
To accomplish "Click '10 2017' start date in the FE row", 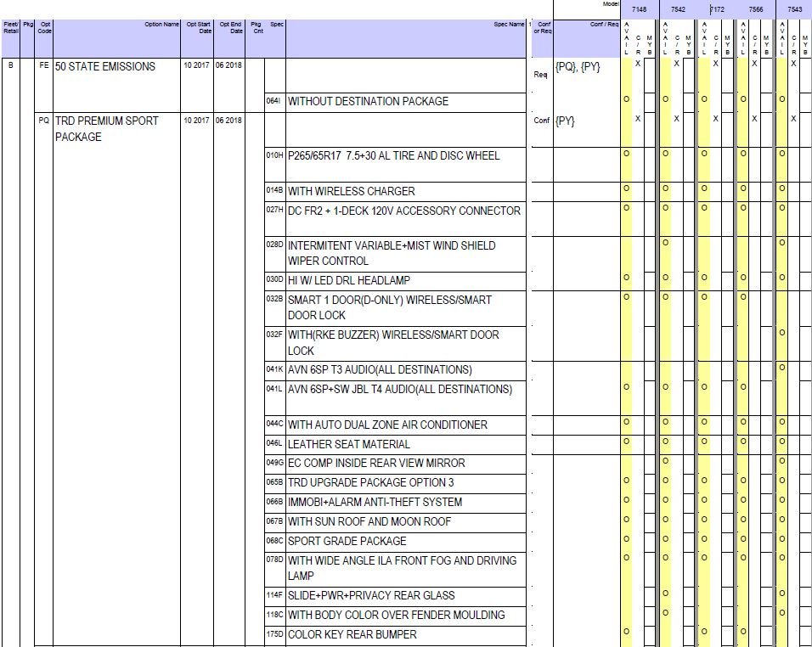I will point(196,65).
